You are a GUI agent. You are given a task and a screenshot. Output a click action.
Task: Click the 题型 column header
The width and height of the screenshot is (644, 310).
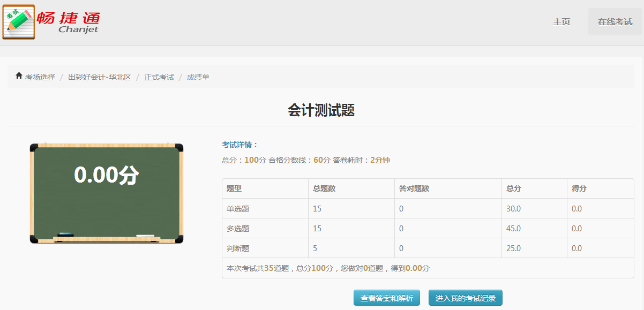234,188
